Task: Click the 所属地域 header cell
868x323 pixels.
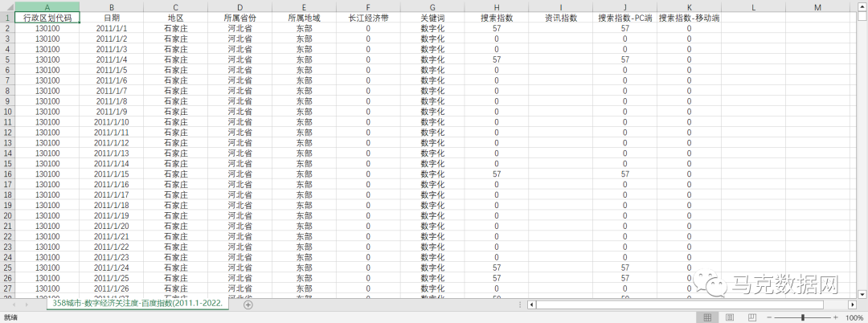Action: point(304,18)
